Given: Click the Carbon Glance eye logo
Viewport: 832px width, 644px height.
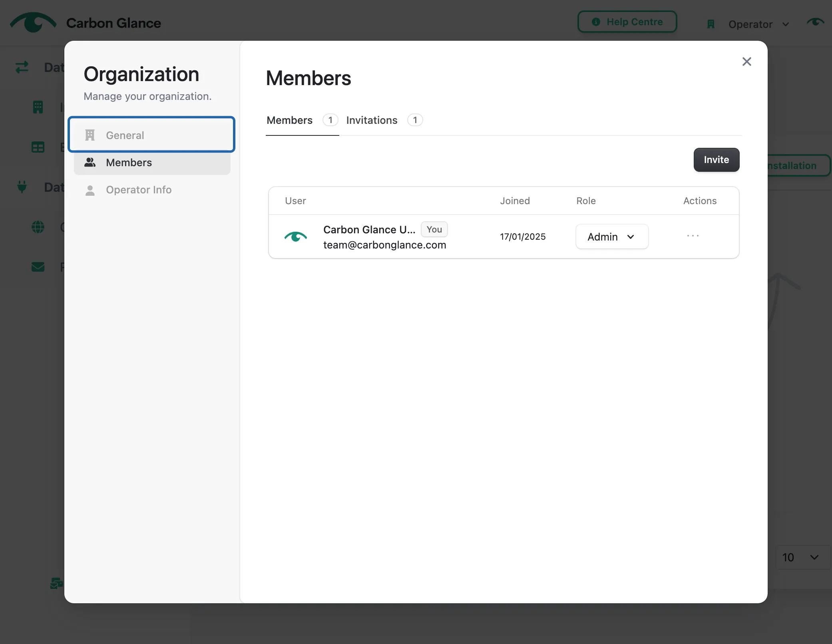Looking at the screenshot, I should [x=33, y=22].
